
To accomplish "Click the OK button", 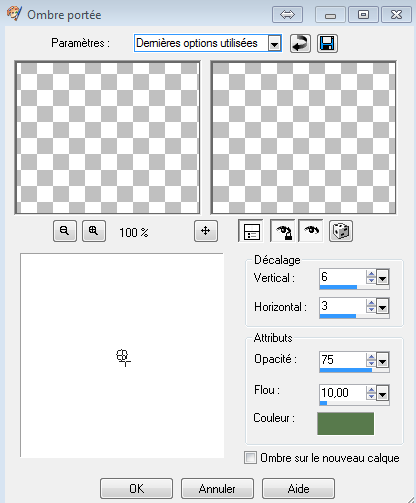I will [x=136, y=489].
